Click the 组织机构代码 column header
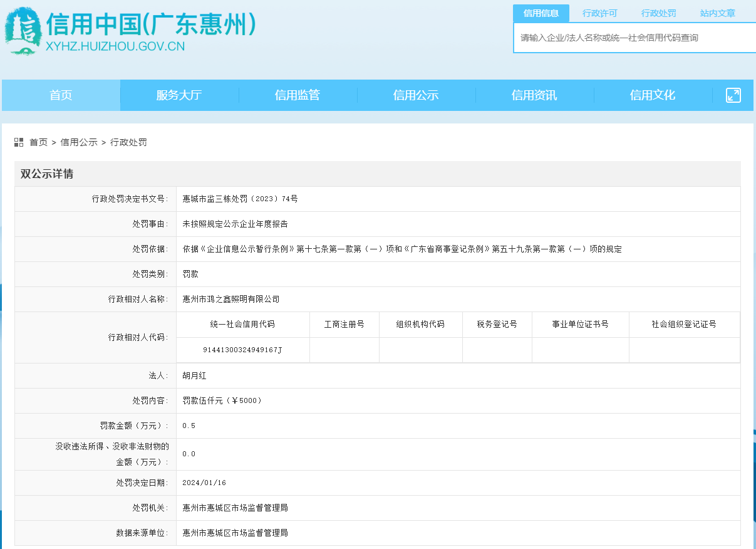This screenshot has height=549, width=756. 420,325
